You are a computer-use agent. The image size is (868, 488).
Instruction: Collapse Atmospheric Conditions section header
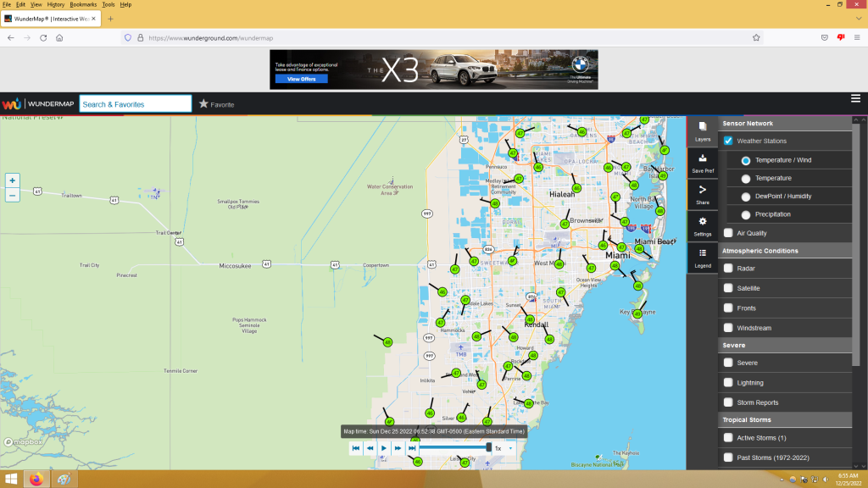(785, 251)
